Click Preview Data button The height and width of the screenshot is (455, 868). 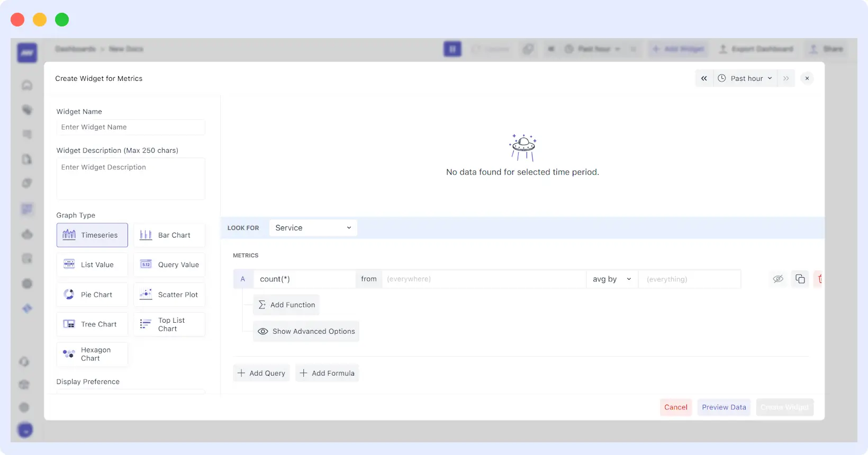click(x=724, y=407)
